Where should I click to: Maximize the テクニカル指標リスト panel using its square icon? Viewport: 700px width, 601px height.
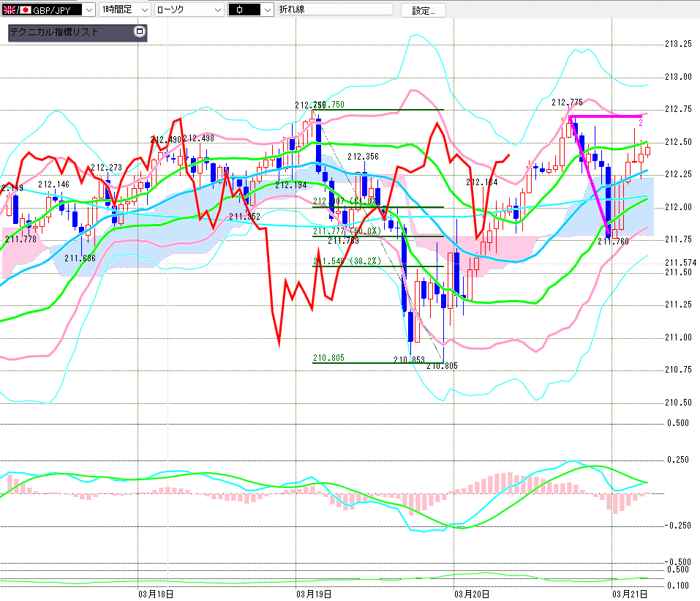tap(140, 31)
